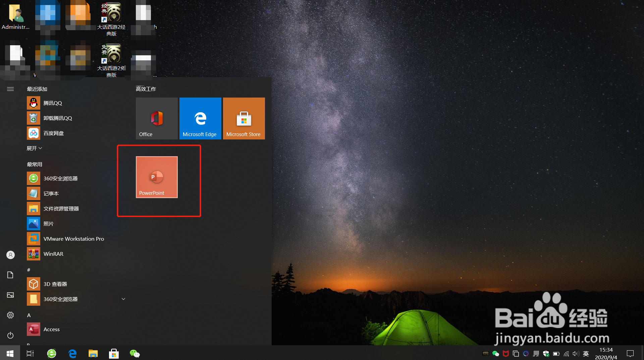Click the McAfee red shield tray icon
Viewport: 644px width, 360px height.
coord(506,354)
